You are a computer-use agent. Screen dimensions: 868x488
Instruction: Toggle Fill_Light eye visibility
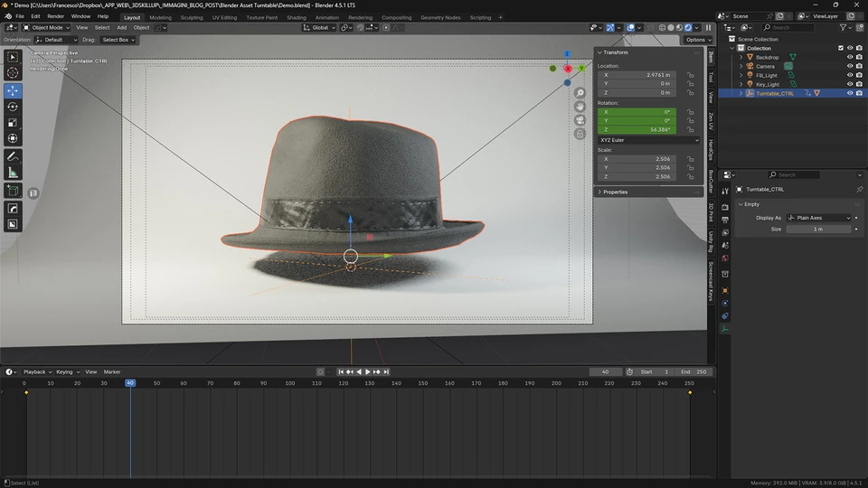pos(850,75)
